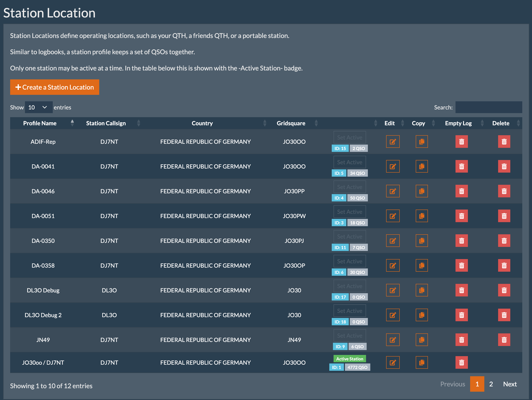Delete the JN49 station location
Viewport: 532px width, 400px height.
(x=504, y=340)
